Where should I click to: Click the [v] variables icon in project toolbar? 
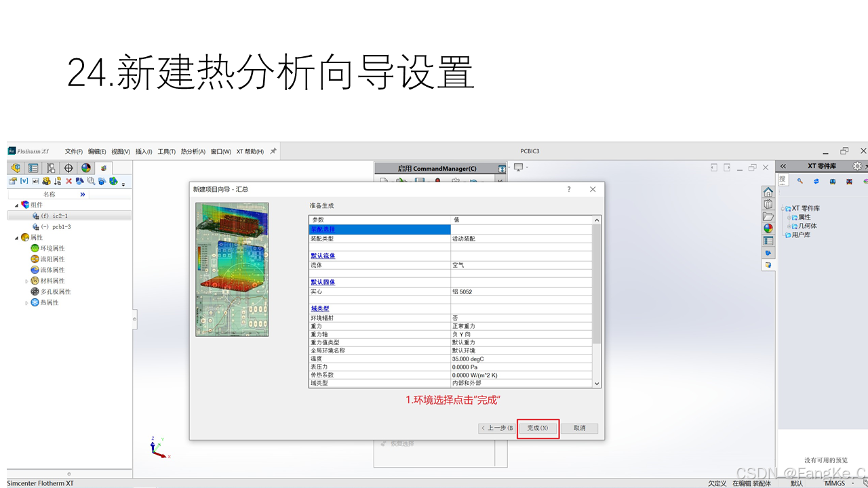point(24,182)
